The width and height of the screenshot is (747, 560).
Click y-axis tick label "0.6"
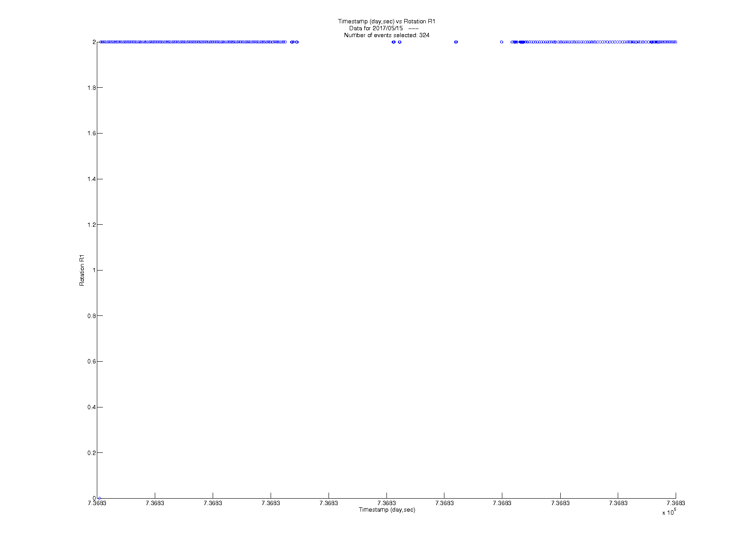click(91, 361)
